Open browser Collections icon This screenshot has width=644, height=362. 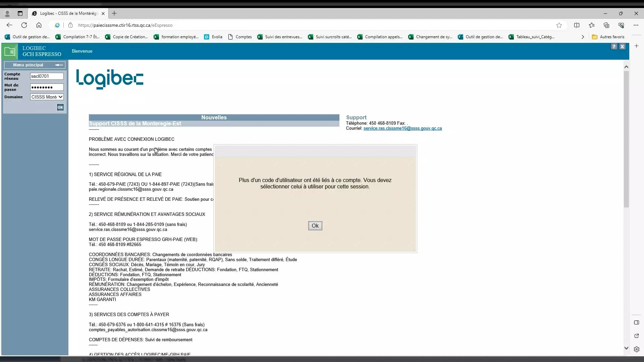pos(606,25)
